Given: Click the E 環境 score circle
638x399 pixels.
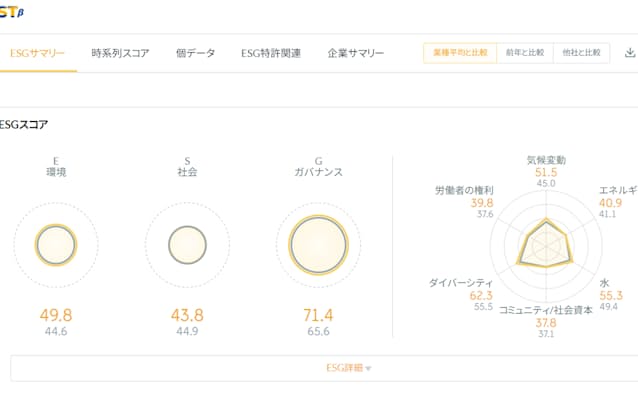Looking at the screenshot, I should click(x=56, y=245).
